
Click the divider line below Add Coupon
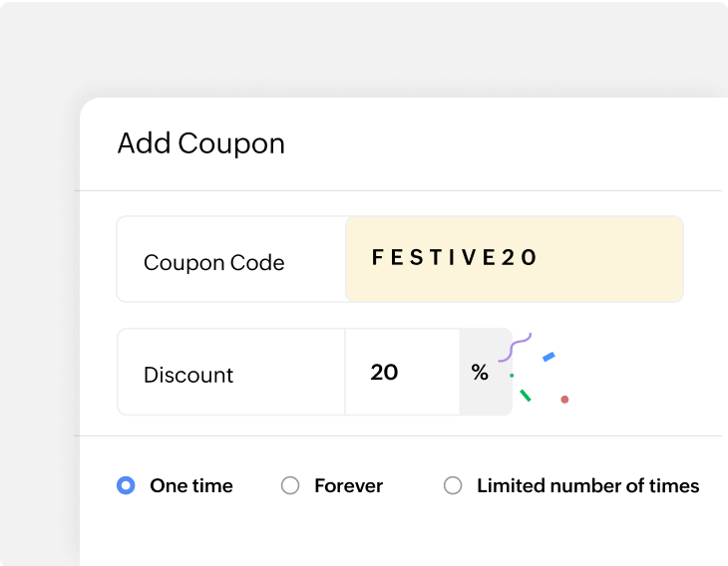point(399,190)
